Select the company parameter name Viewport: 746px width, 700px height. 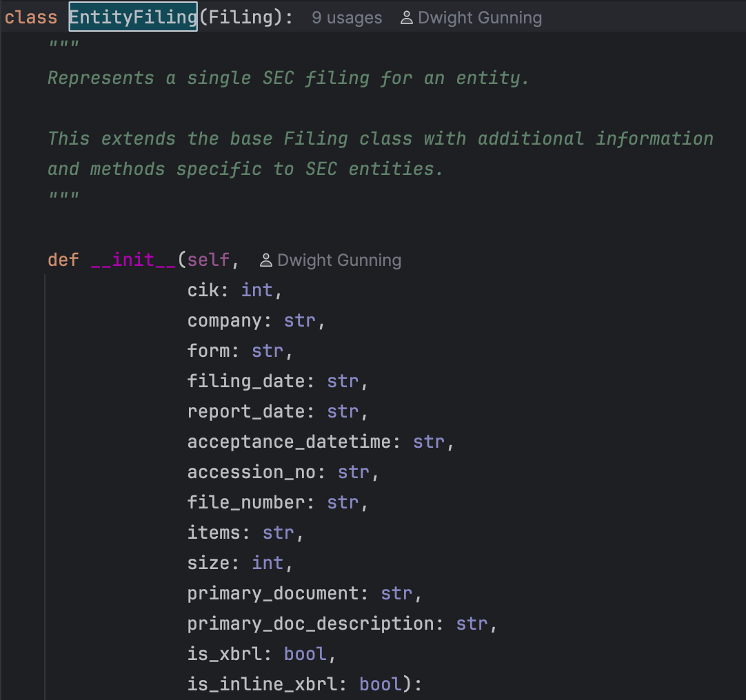225,320
